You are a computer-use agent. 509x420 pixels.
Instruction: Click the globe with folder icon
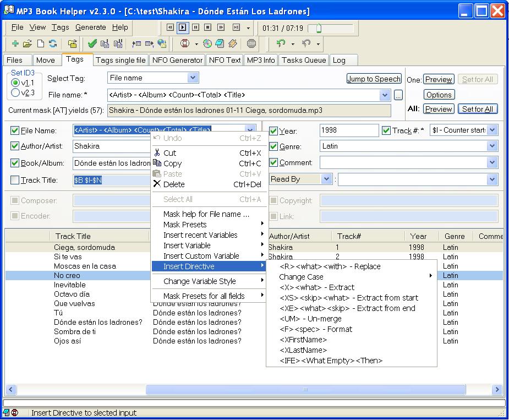click(x=162, y=43)
